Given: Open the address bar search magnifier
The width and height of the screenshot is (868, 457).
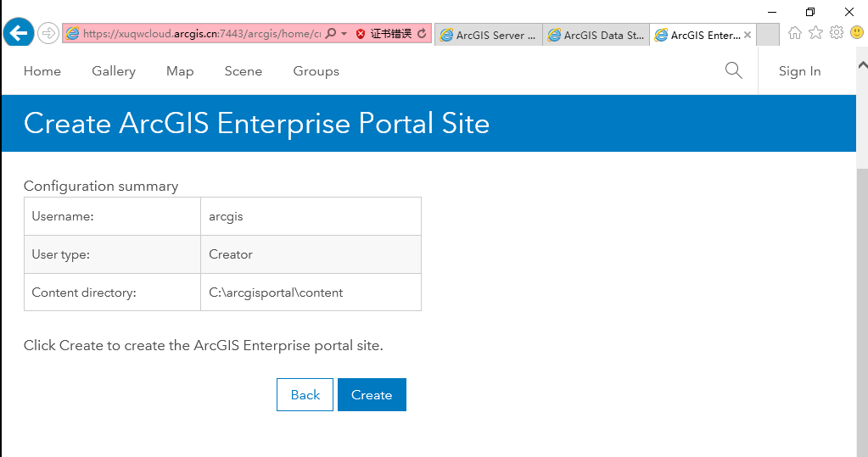Looking at the screenshot, I should coord(331,34).
